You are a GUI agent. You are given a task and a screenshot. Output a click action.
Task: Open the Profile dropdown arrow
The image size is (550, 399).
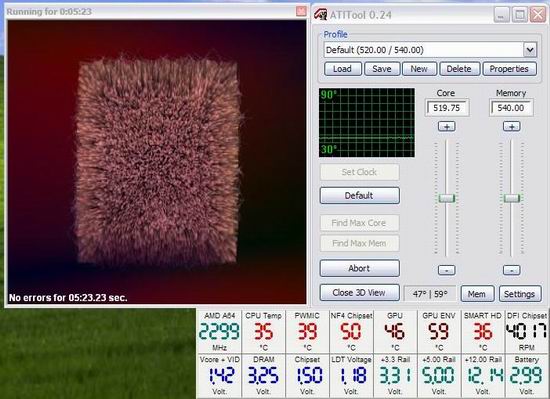530,50
